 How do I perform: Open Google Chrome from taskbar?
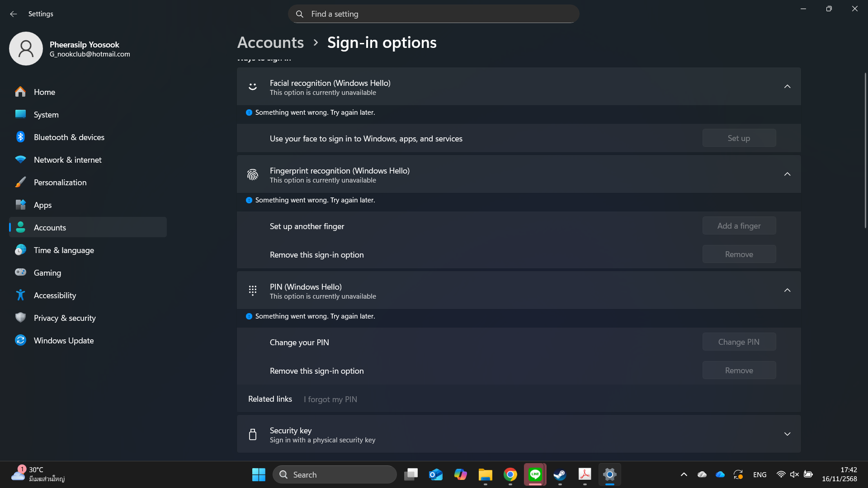point(510,474)
